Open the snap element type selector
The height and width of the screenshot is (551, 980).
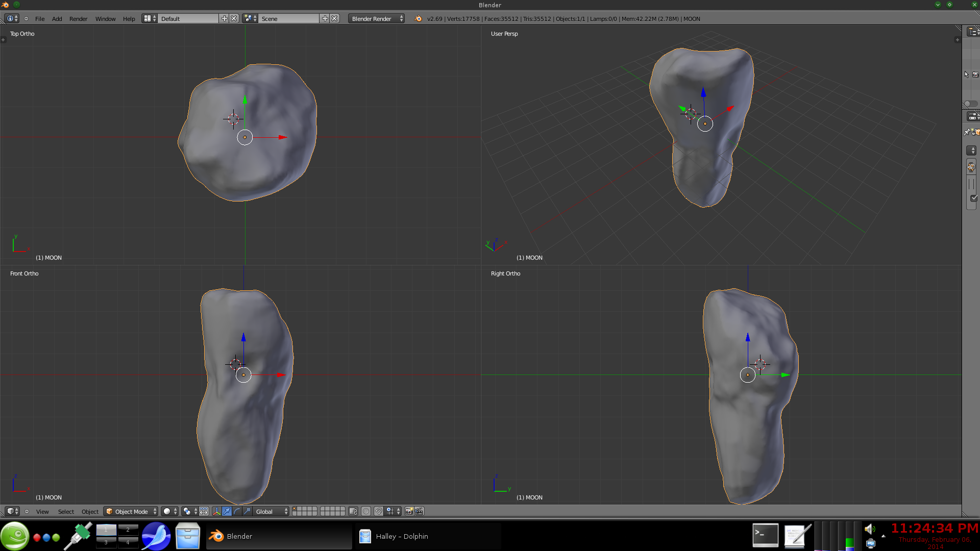click(393, 511)
